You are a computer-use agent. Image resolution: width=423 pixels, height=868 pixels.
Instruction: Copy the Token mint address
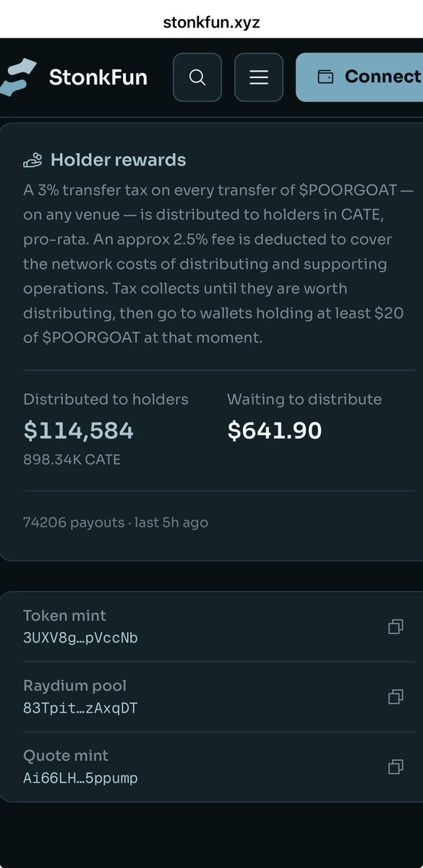(396, 626)
